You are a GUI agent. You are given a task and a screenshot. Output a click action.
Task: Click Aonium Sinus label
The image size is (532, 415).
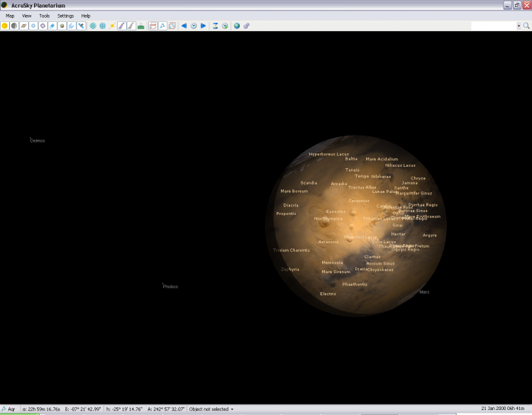(x=380, y=263)
